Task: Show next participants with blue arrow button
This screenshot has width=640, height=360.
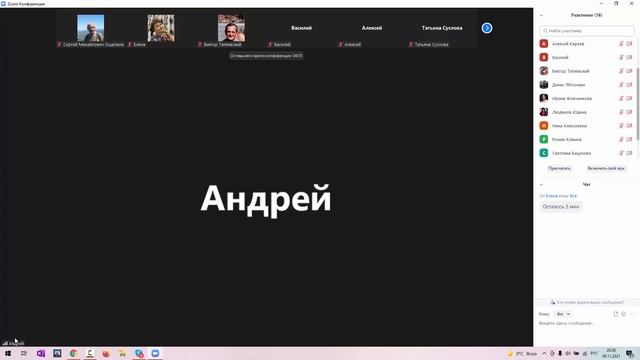Action: pyautogui.click(x=487, y=28)
